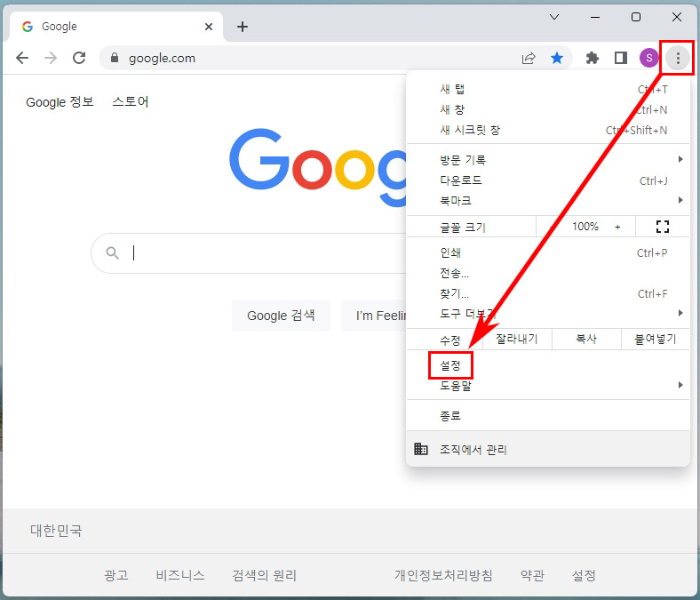Open the 개인정보처리방침 footer link

[x=443, y=575]
